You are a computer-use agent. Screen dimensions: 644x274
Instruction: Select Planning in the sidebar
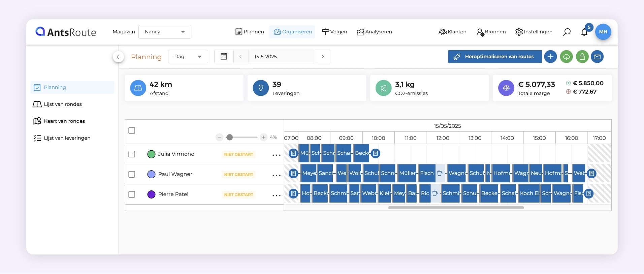(72, 87)
